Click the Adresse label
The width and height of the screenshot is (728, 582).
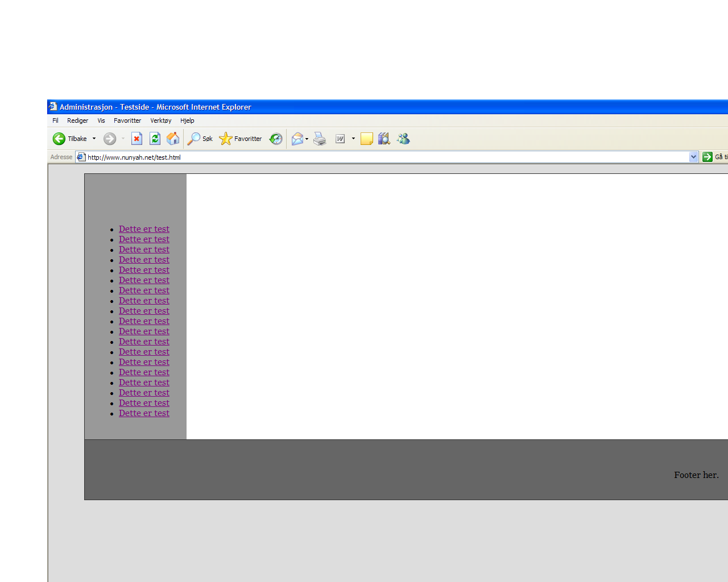pyautogui.click(x=61, y=157)
